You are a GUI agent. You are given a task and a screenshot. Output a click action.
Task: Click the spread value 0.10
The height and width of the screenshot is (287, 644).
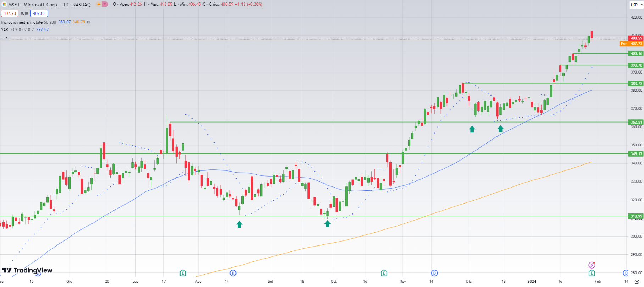tap(24, 13)
